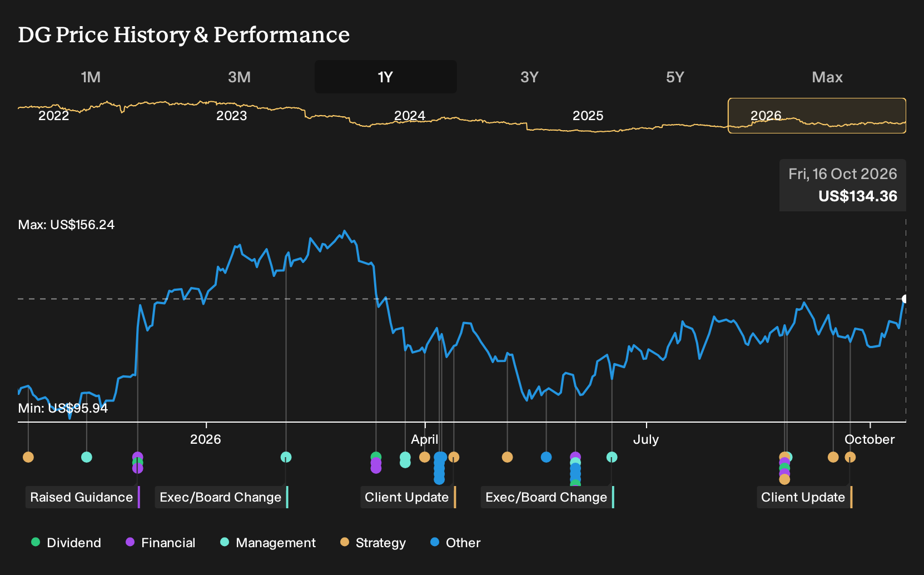Switch to the 3M time range

pos(239,77)
